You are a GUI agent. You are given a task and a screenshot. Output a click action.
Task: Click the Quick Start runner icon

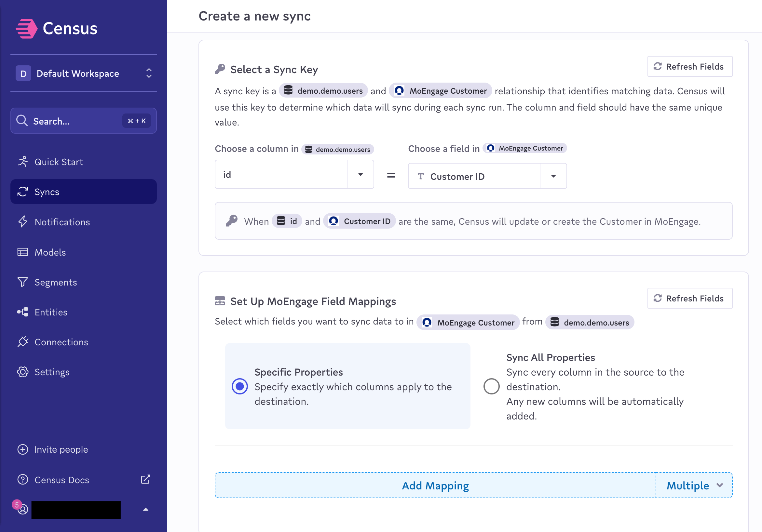[x=22, y=162]
